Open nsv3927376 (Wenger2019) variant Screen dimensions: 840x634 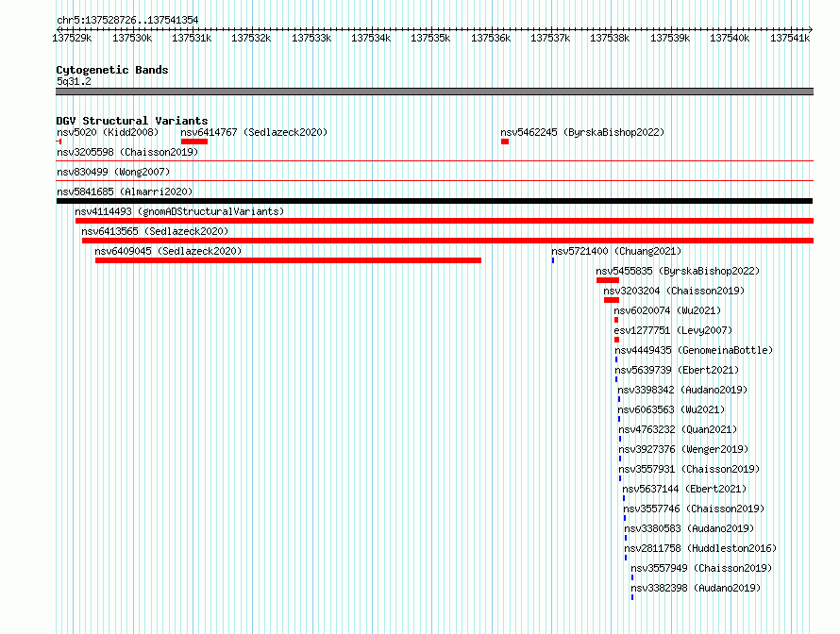[x=683, y=449]
